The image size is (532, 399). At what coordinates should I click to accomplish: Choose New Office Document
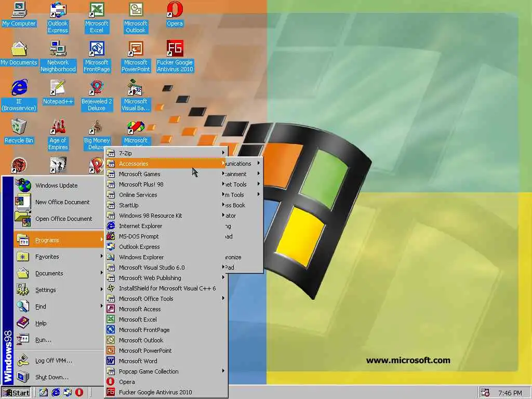[x=59, y=202]
